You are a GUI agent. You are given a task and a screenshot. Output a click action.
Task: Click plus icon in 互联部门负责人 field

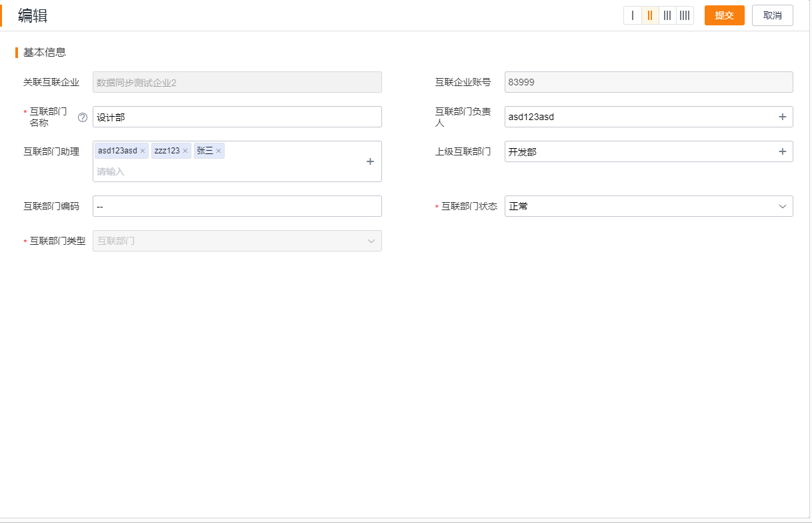pos(783,117)
